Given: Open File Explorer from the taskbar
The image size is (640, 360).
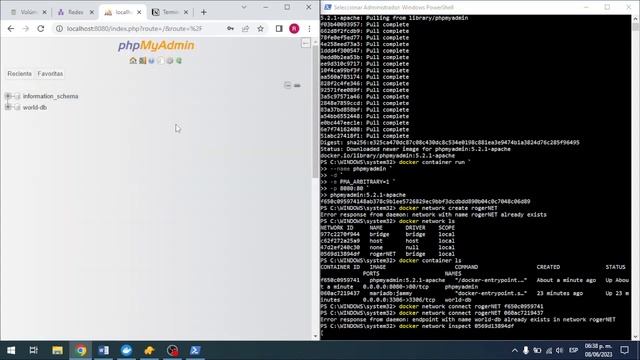Looking at the screenshot, I should (x=57, y=350).
